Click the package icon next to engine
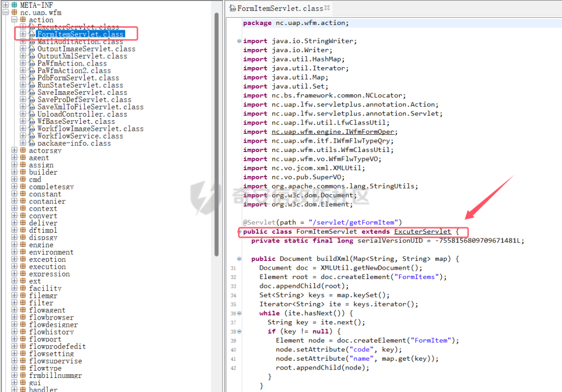The width and height of the screenshot is (562, 392). click(x=23, y=245)
